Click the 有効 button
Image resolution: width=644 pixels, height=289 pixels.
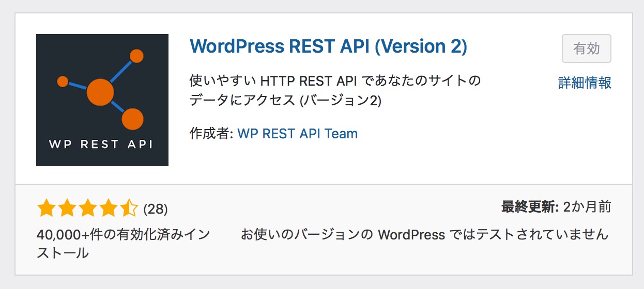pos(587,49)
